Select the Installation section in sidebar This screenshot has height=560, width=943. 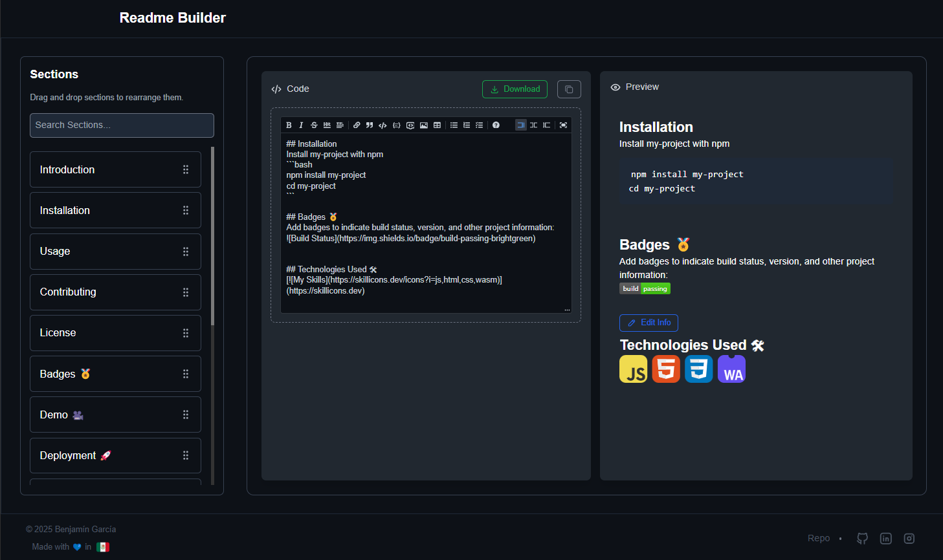click(x=115, y=210)
